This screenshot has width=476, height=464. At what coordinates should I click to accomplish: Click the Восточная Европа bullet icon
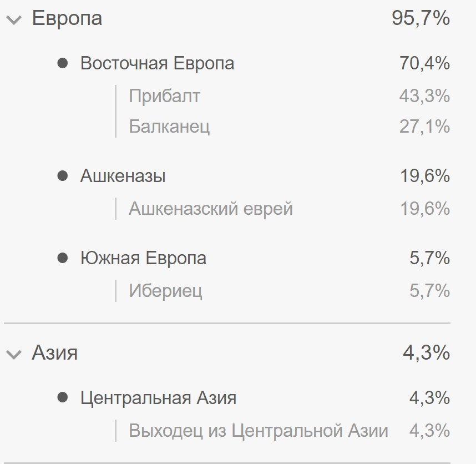tap(63, 63)
